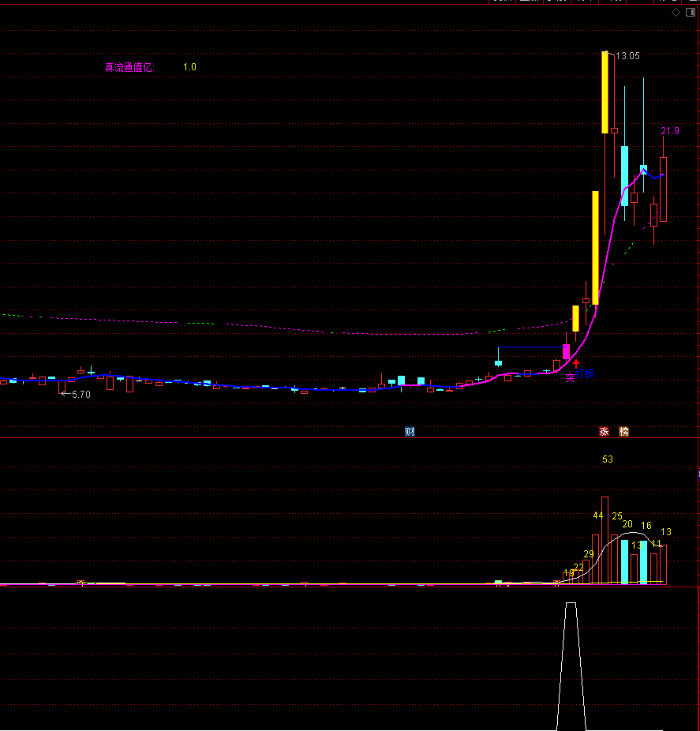The image size is (700, 731).
Task: Open the 财 financial report marker
Action: (x=410, y=432)
